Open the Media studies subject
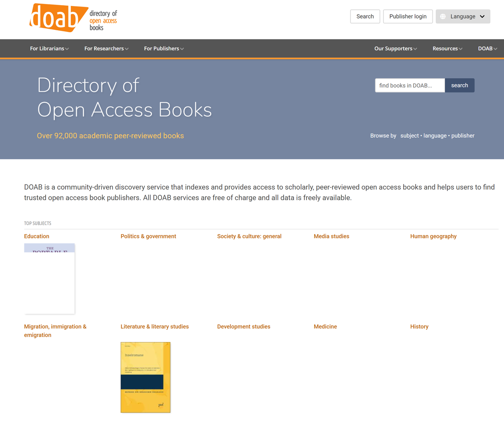Image resolution: width=504 pixels, height=423 pixels. coord(332,236)
